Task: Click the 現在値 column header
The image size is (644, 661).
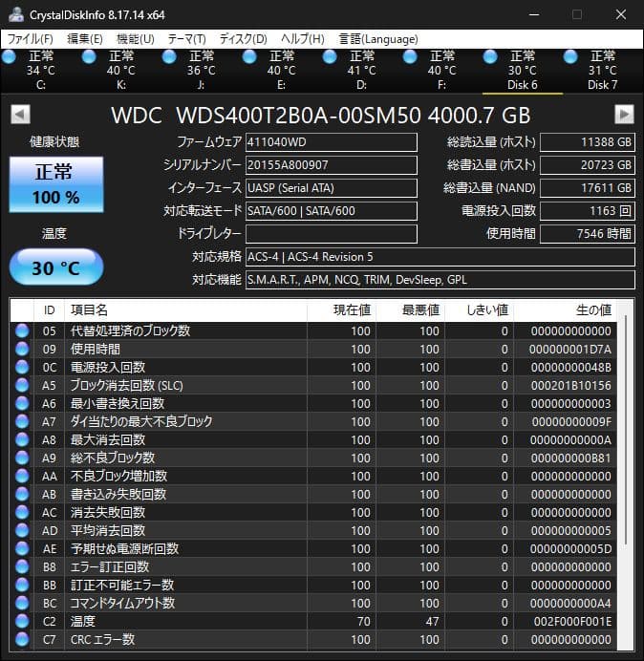Action: [342, 310]
